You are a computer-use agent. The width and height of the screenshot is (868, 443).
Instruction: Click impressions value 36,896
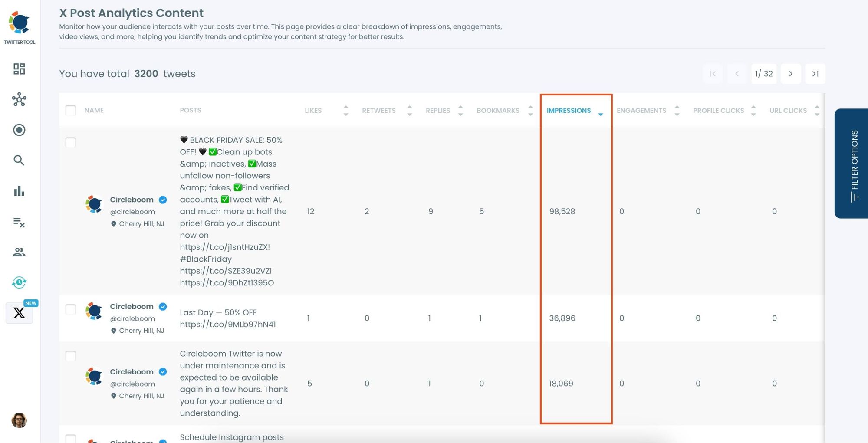point(562,318)
